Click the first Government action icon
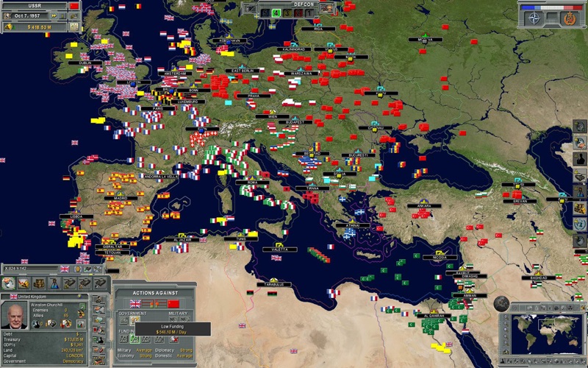Viewport: 588px width, 368px height. (x=123, y=321)
